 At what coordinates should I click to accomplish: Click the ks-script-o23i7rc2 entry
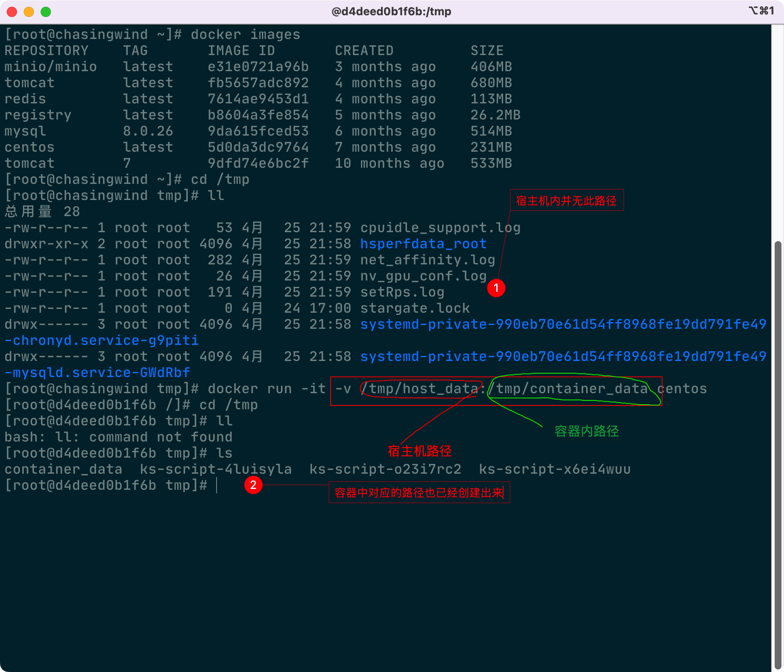[385, 469]
